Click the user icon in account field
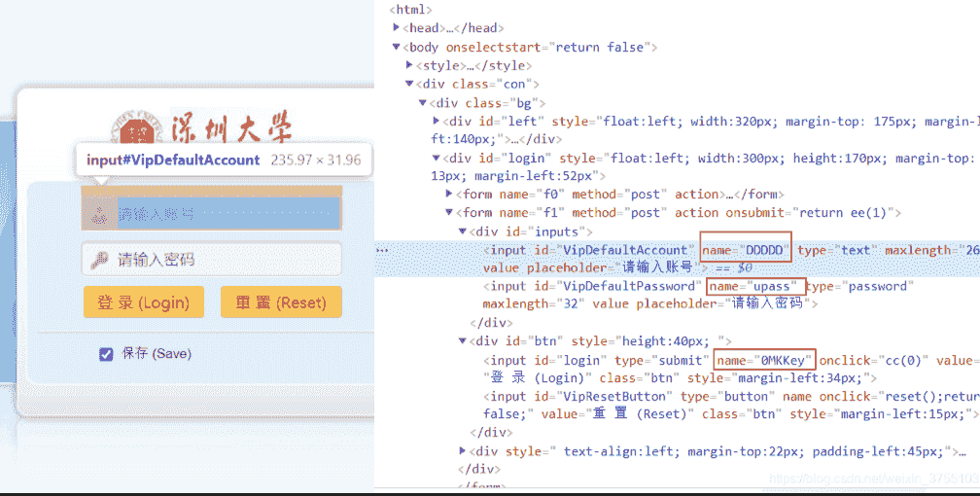This screenshot has width=980, height=496. 98,214
